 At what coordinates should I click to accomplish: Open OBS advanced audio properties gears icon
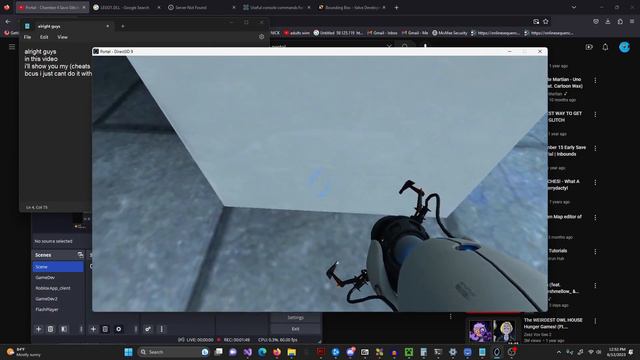(148, 329)
